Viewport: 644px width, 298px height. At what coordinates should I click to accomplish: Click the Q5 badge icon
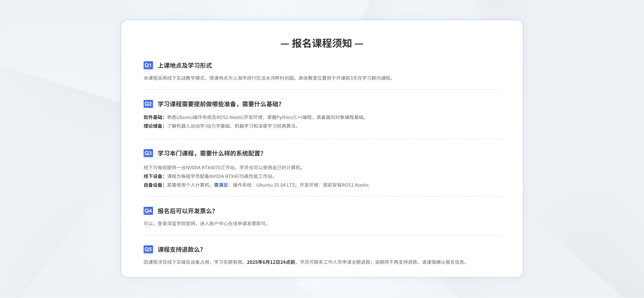point(148,249)
